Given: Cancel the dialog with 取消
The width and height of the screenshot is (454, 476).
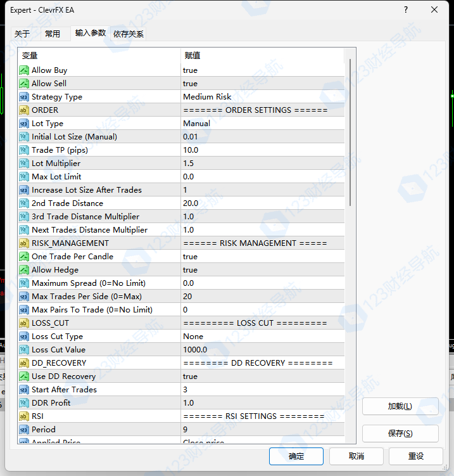Looking at the screenshot, I should 356,456.
